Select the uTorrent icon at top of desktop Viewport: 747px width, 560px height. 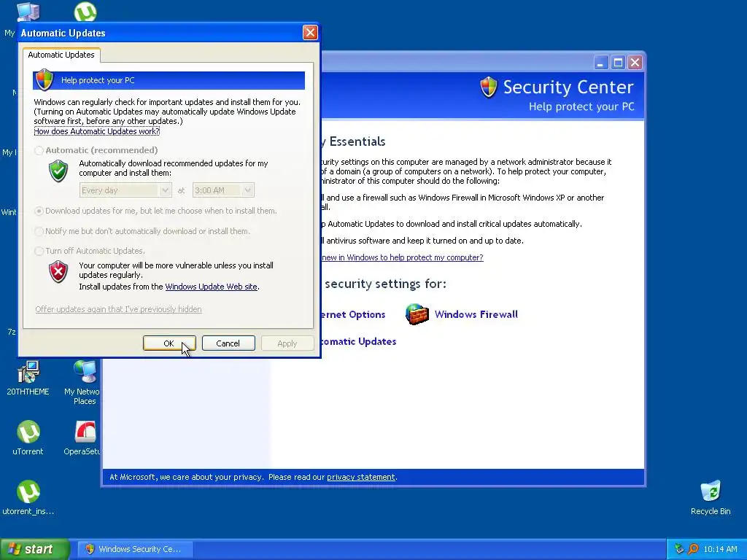coord(85,12)
